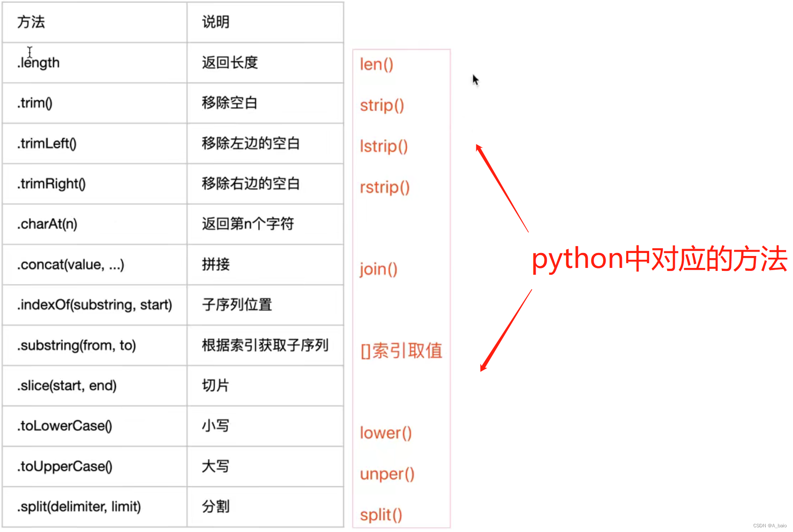Select the .trimRight() method cell
Image resolution: width=793 pixels, height=532 pixels.
coord(94,184)
